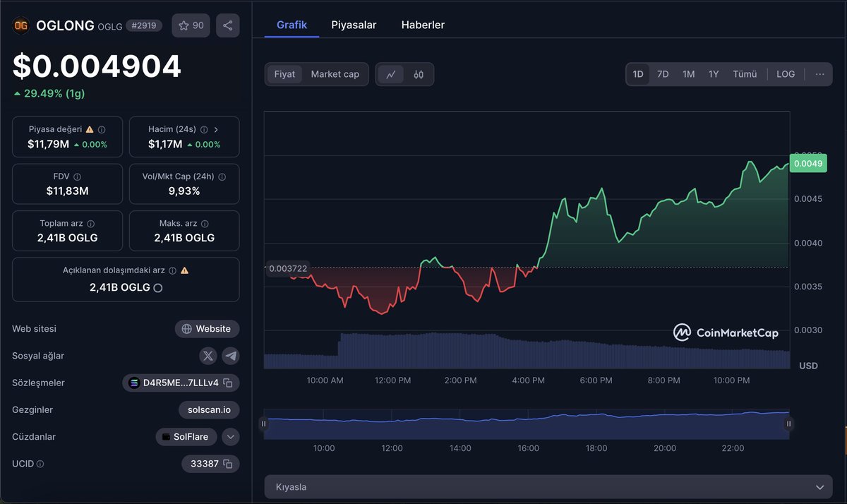Viewport: 847px width, 504px height.
Task: Copy UCID 33387 with copy icon
Action: [228, 464]
